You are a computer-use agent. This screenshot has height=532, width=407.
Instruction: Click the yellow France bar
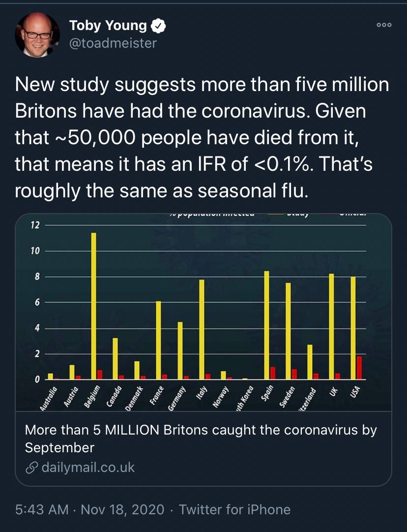[x=158, y=340]
